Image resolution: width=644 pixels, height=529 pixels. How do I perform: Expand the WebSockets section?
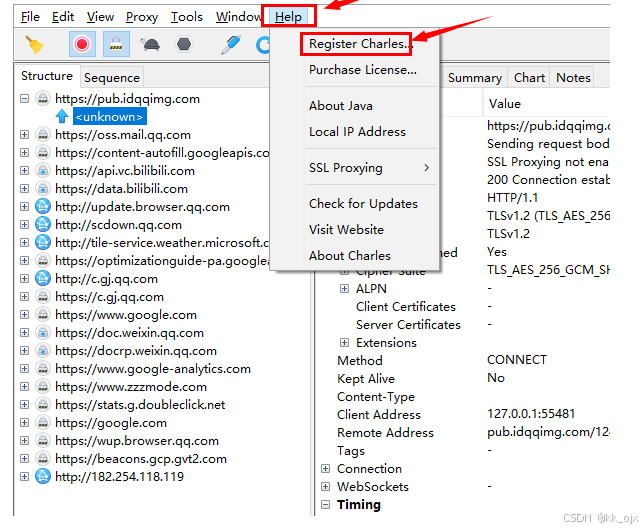click(326, 487)
